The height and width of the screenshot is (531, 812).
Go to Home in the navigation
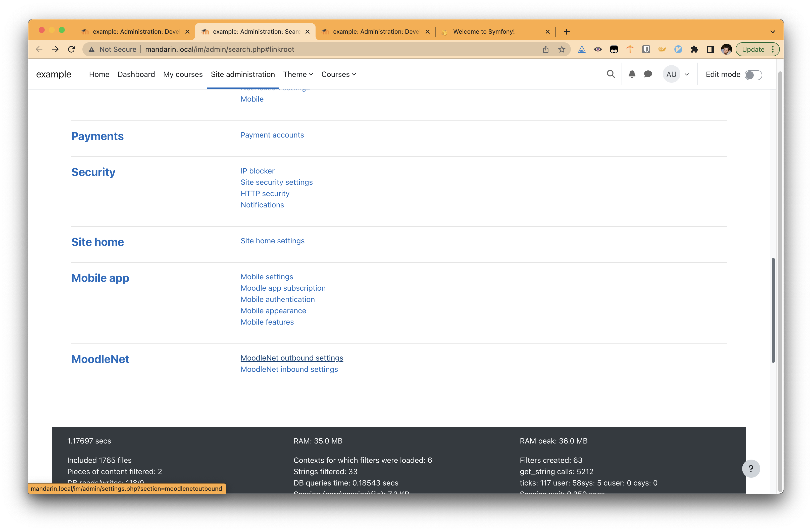(x=99, y=74)
